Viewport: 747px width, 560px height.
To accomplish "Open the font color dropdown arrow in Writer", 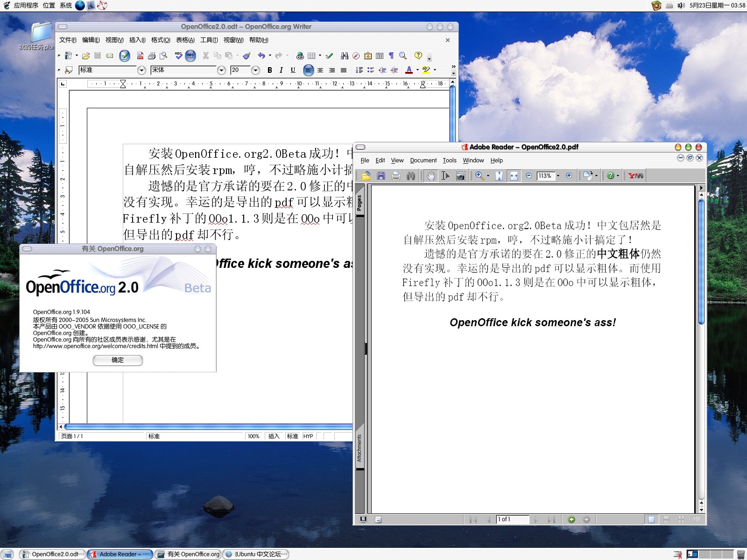I will tap(417, 70).
